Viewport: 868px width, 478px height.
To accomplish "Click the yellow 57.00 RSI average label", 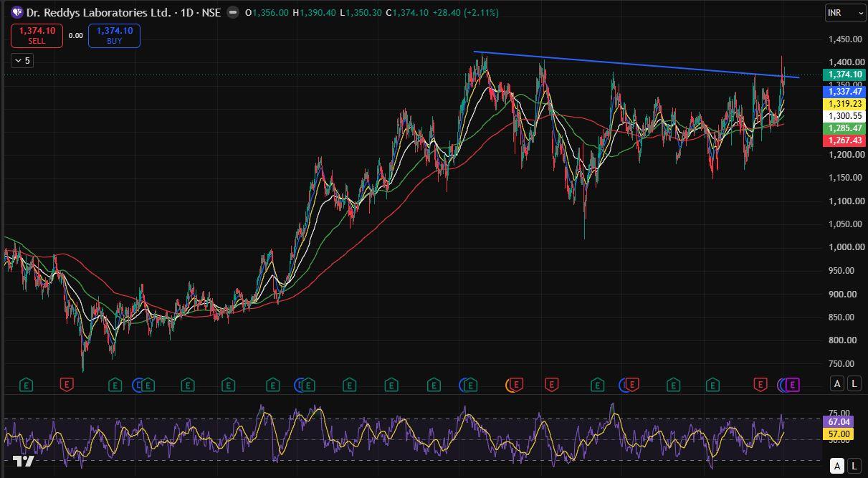I will [839, 434].
